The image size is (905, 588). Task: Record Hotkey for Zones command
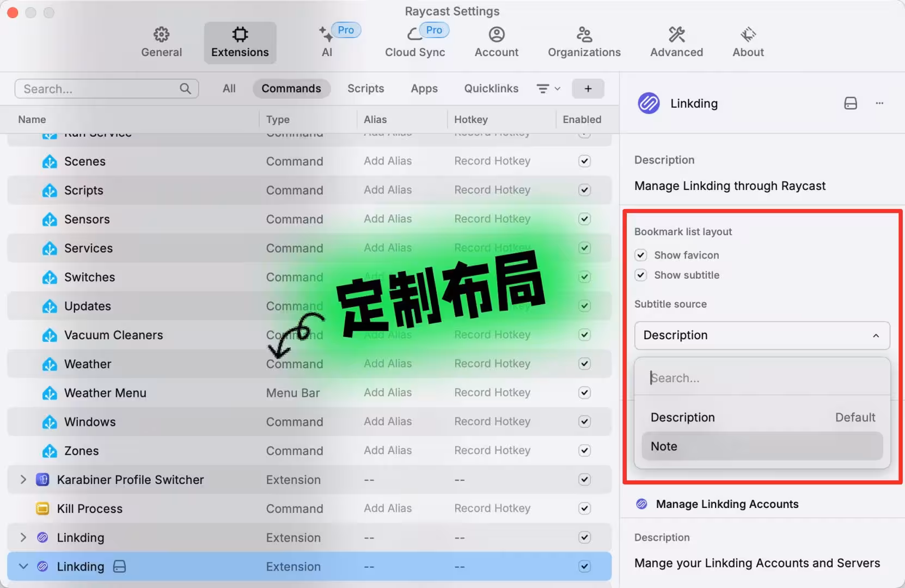click(492, 450)
